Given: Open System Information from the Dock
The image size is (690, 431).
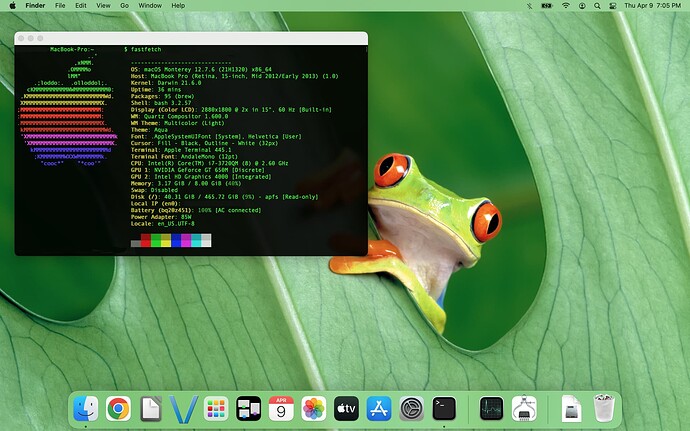Looking at the screenshot, I should click(x=524, y=409).
